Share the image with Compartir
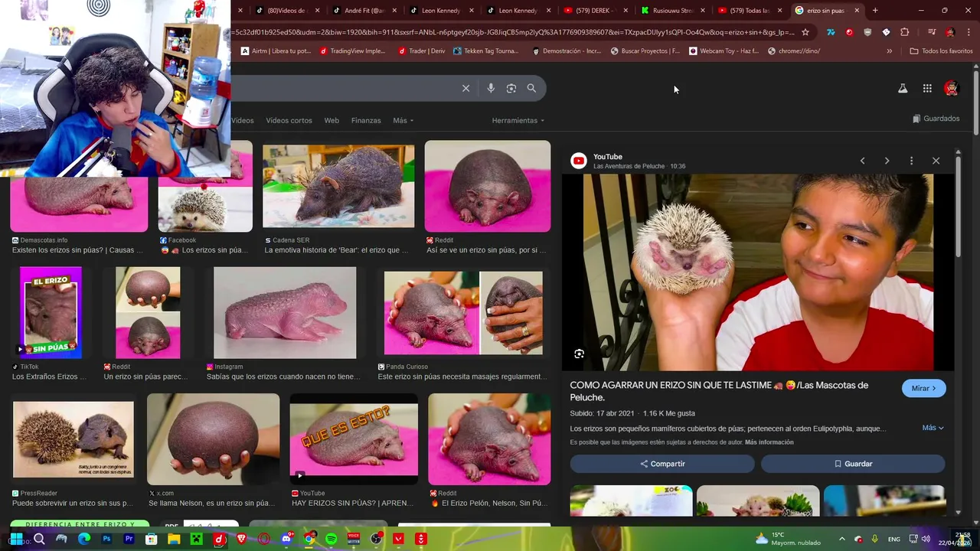The image size is (980, 551). [x=662, y=464]
